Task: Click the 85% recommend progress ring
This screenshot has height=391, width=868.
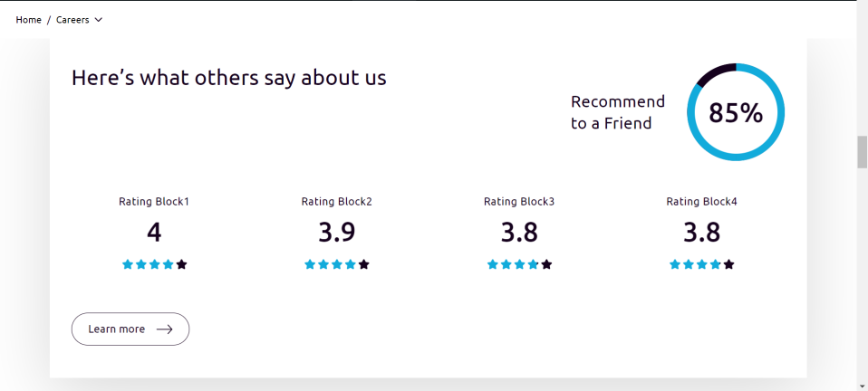Action: click(x=736, y=113)
